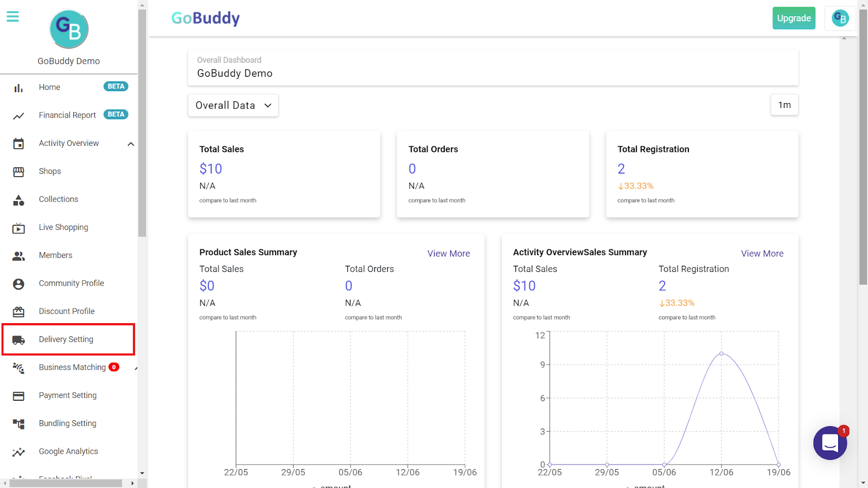Click the Community Profile person icon
Screen dimensions: 868x488
coord(18,284)
